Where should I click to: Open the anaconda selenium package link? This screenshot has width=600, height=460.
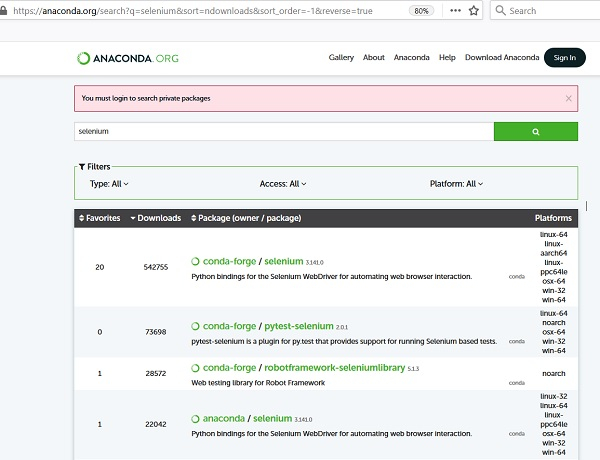click(x=272, y=419)
